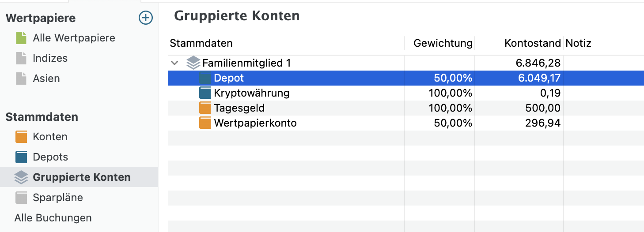Click the green Alle Wertpapiere file icon

click(x=21, y=38)
